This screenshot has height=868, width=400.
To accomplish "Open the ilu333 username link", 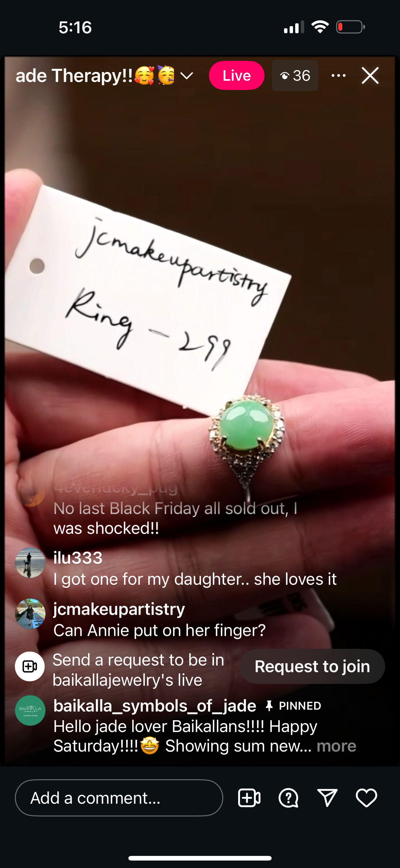I will [78, 558].
